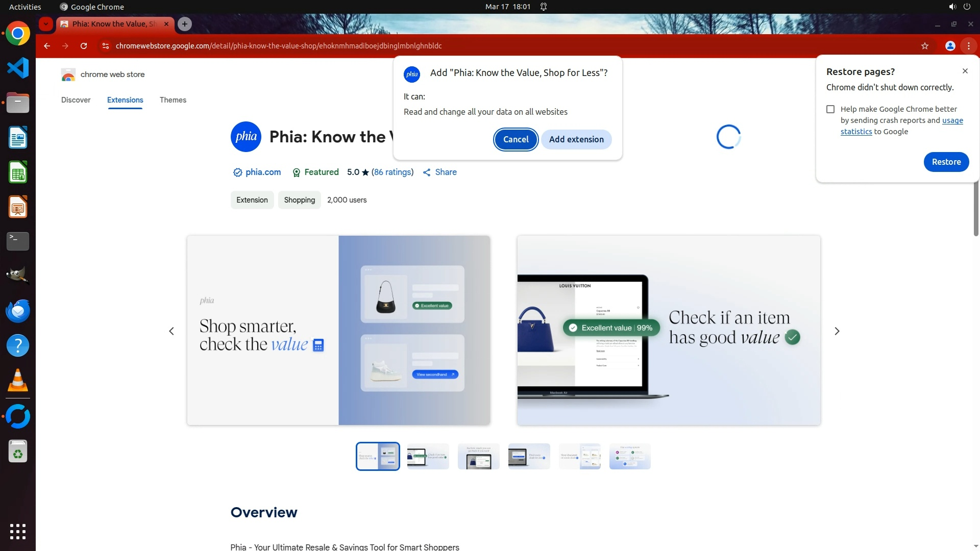Click the bookmark star icon in address bar
980x551 pixels.
click(x=924, y=46)
